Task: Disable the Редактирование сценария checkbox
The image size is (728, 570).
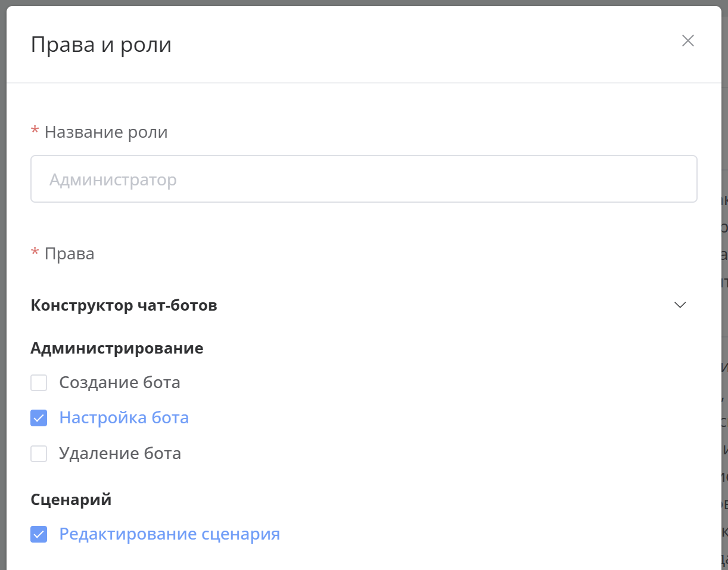Action: 39,534
